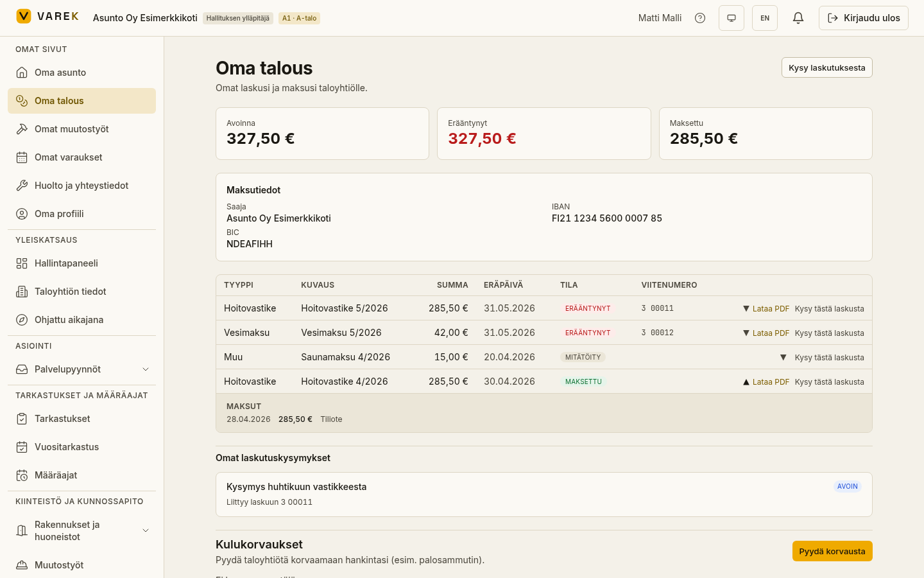The width and height of the screenshot is (924, 578).
Task: Open Omat varaukset calendar icon
Action: 22,157
